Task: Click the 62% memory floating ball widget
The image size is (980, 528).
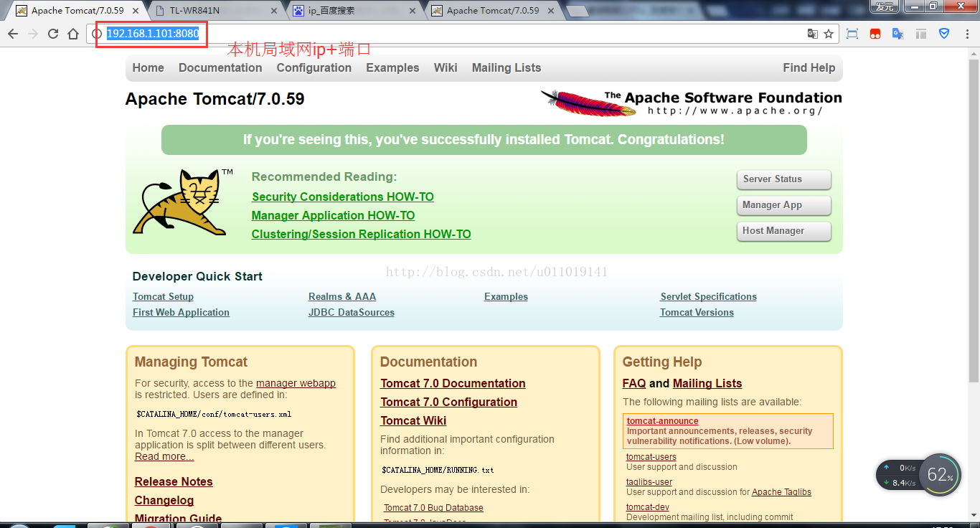Action: point(939,475)
